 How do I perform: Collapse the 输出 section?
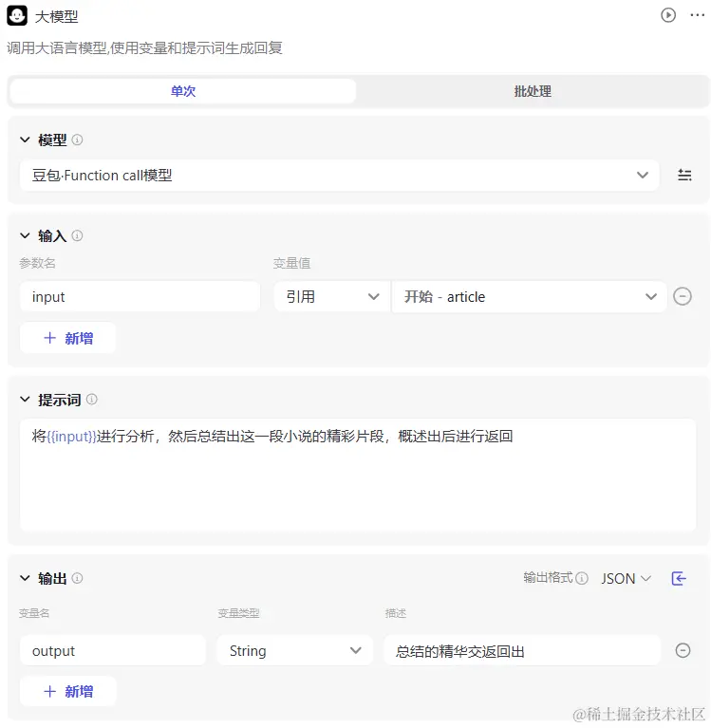[x=25, y=578]
